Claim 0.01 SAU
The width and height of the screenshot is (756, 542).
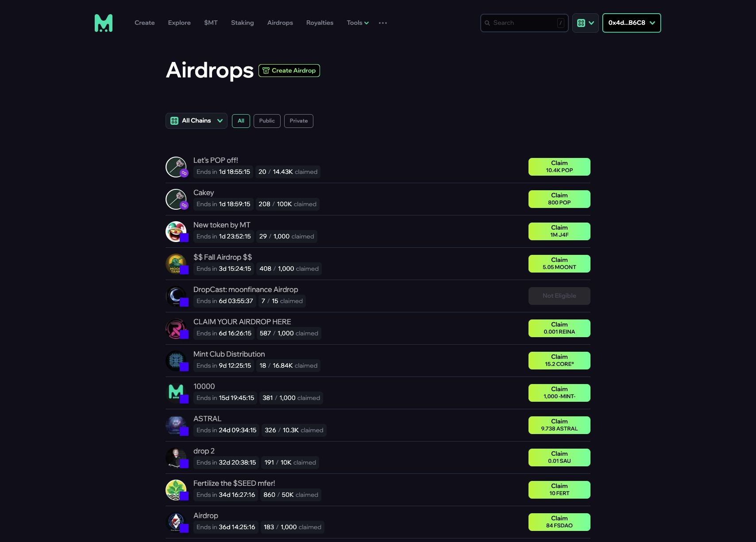[559, 457]
